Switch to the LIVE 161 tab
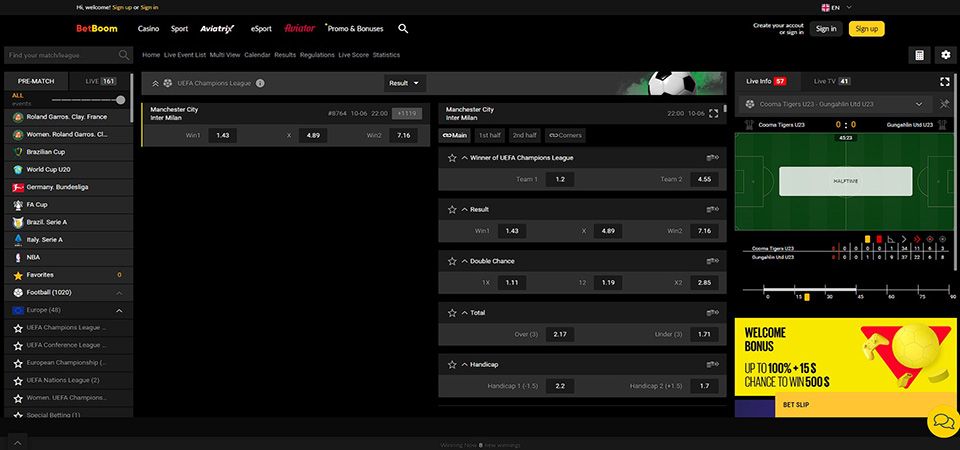Viewport: 960px width, 450px height. [100, 81]
